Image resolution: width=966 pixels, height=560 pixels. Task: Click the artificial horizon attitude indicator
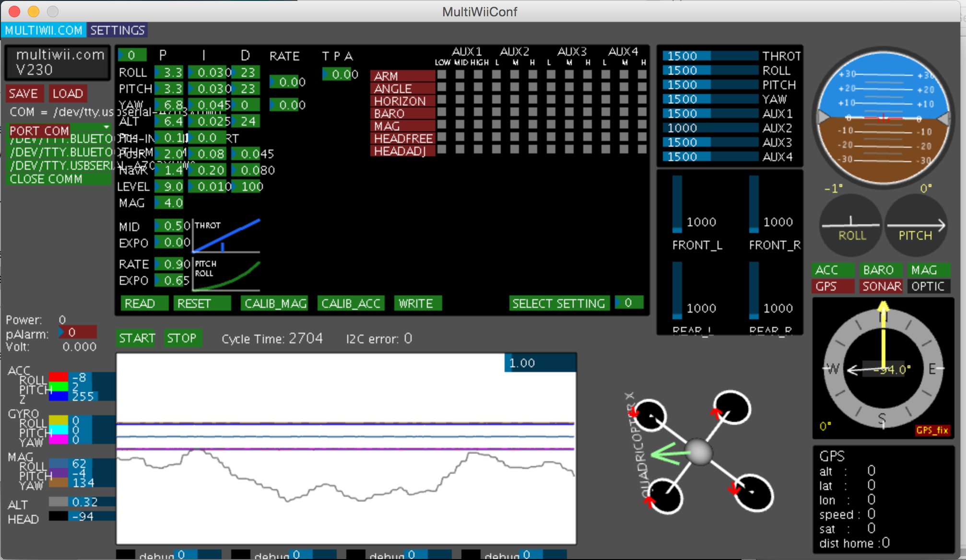coord(883,117)
